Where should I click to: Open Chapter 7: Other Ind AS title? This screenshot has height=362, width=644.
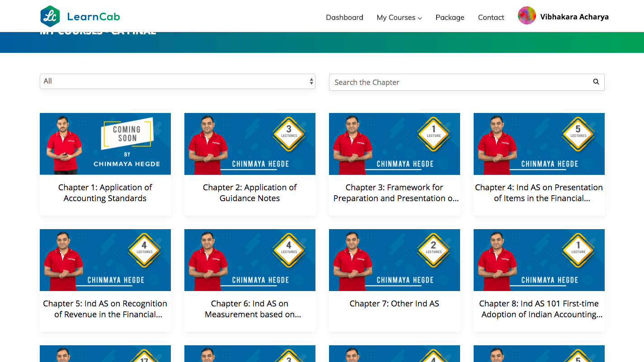click(x=394, y=304)
